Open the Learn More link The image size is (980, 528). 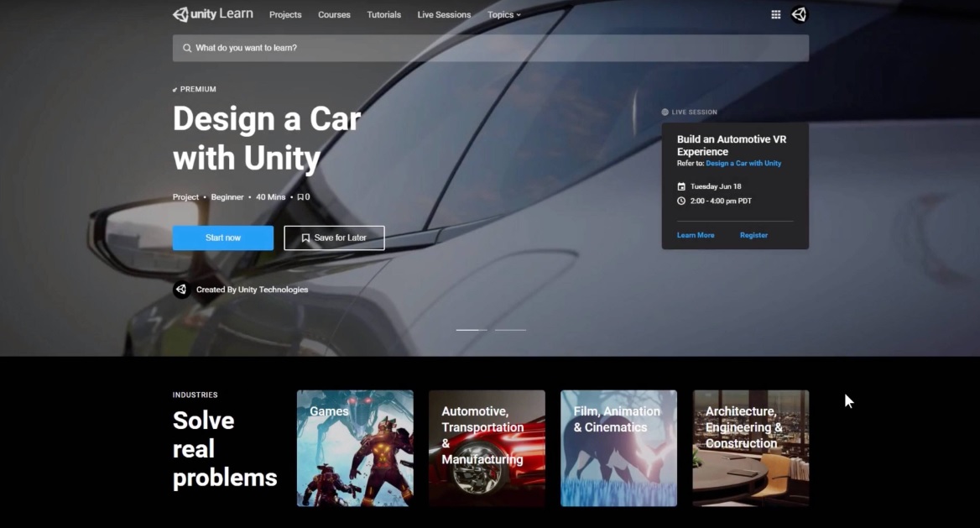click(696, 235)
